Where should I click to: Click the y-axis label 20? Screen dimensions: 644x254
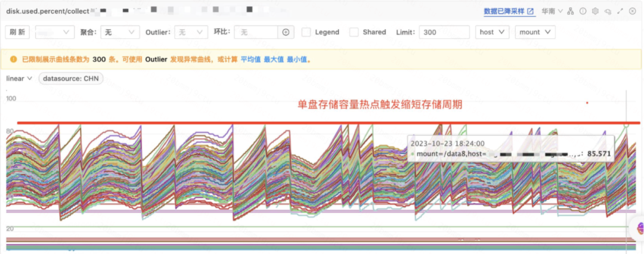coord(10,228)
